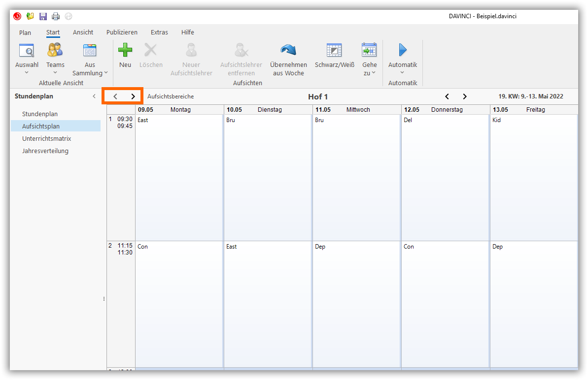This screenshot has height=380, width=588.
Task: Go to next week arrow
Action: (464, 96)
